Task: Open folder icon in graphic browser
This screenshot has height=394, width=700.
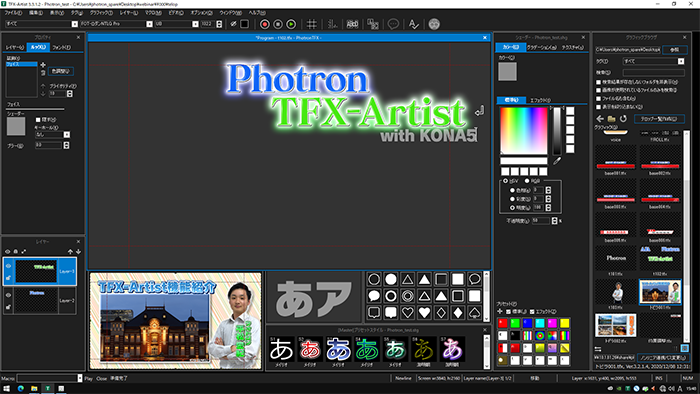Action: pos(612,119)
